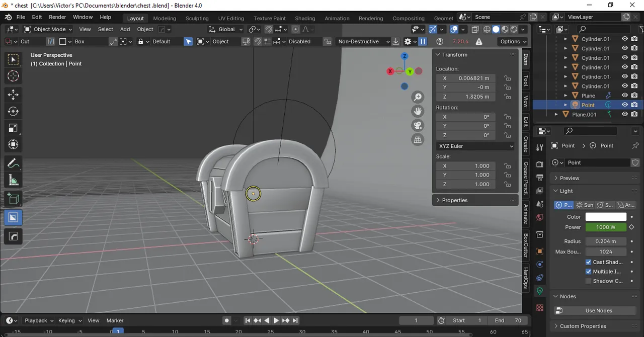Screen dimensions: 644x337
Task: Open the Tool properties wrench icon
Action: (x=540, y=147)
